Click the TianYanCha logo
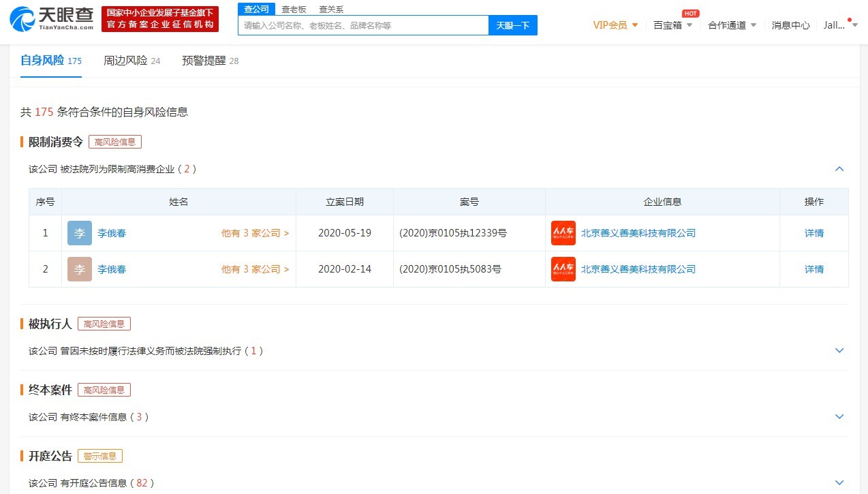Viewport: 868px width, 494px height. 51,19
